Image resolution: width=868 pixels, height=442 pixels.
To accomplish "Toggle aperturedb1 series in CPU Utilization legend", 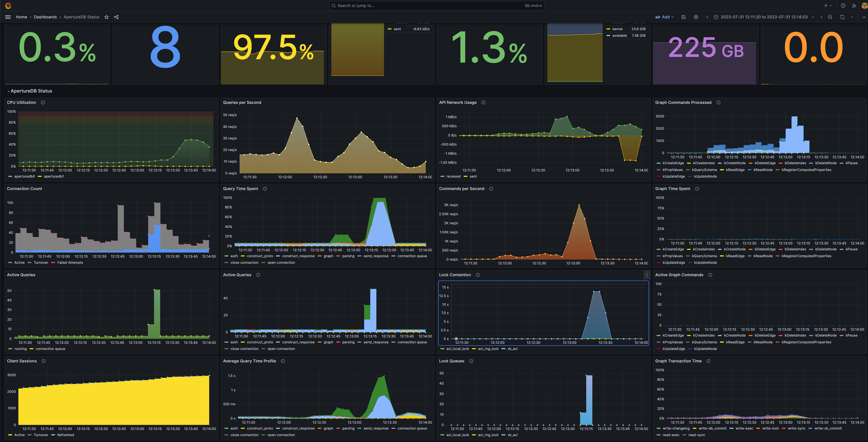I will click(54, 176).
